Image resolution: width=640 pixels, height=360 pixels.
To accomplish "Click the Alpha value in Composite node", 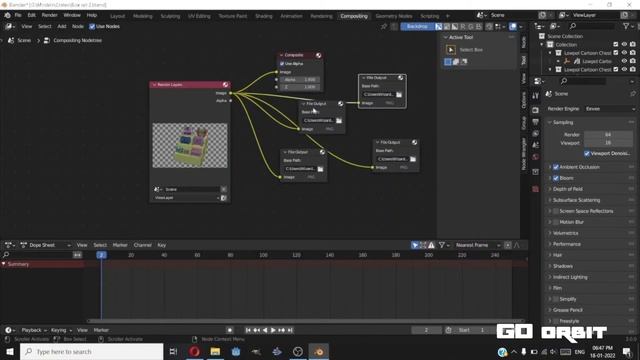I will tap(300, 80).
